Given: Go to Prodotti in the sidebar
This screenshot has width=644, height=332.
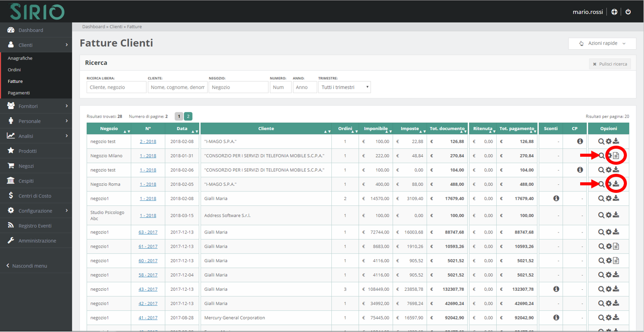Looking at the screenshot, I should [x=28, y=151].
